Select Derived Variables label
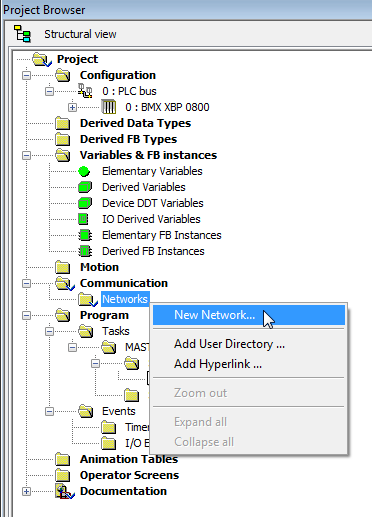This screenshot has width=372, height=517. 144,187
